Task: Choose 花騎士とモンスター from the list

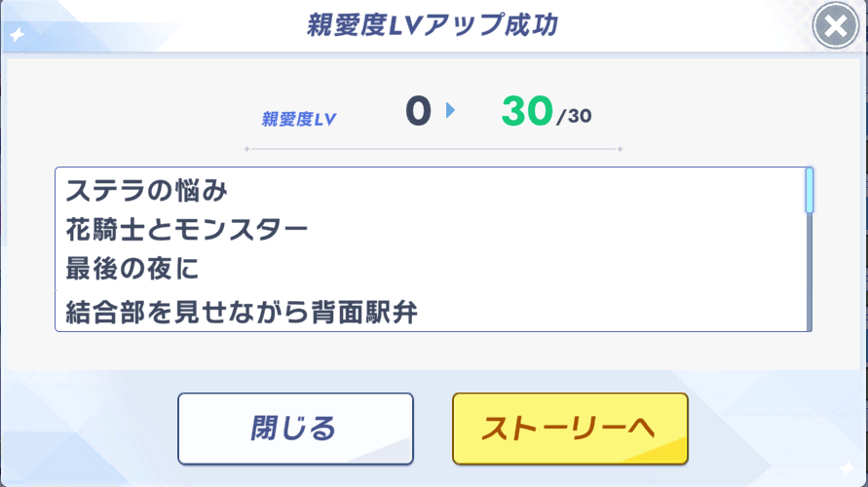Action: click(x=187, y=229)
